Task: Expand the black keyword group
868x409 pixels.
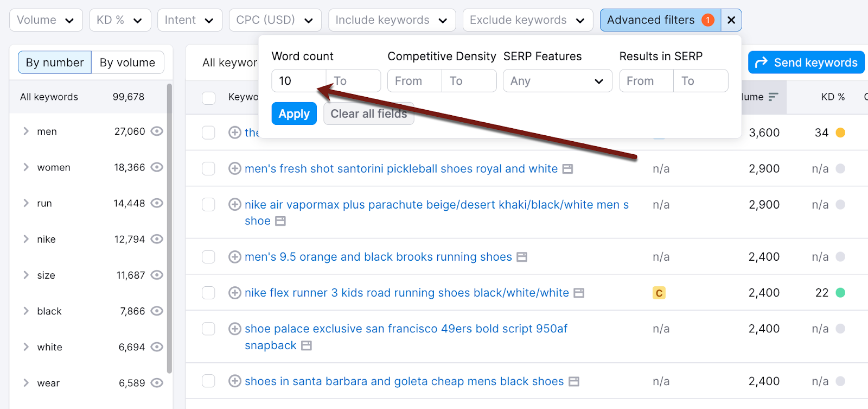Action: (x=26, y=311)
